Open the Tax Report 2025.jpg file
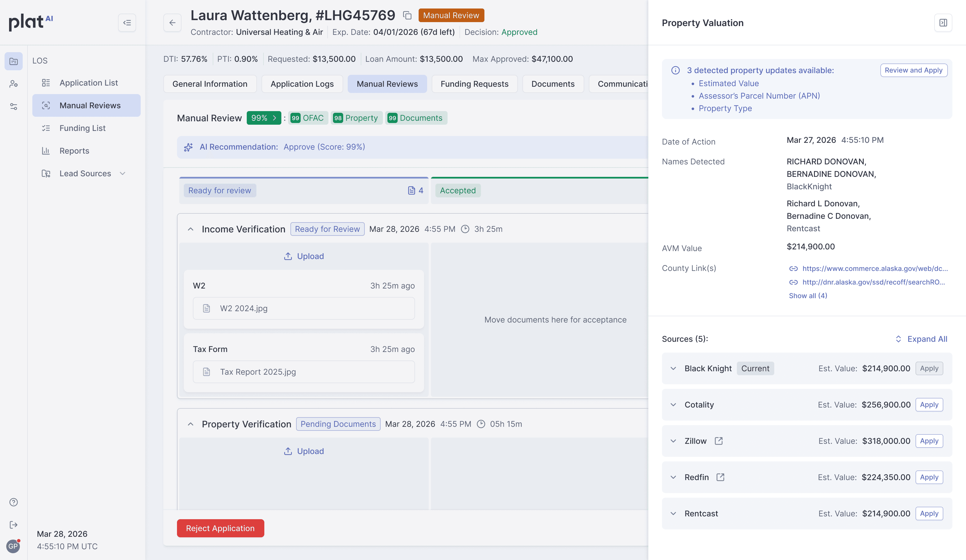Screen dimensions: 966x560 click(x=303, y=372)
